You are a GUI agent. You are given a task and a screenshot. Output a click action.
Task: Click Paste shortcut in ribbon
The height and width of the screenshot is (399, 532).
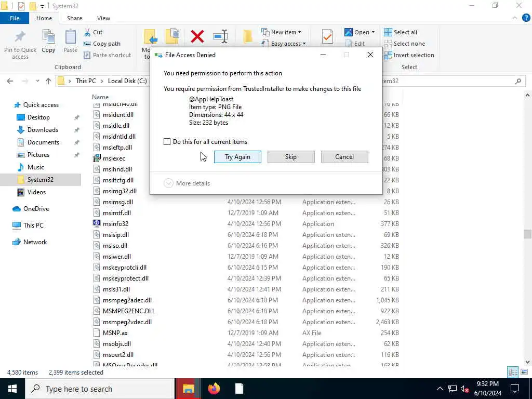pyautogui.click(x=107, y=55)
